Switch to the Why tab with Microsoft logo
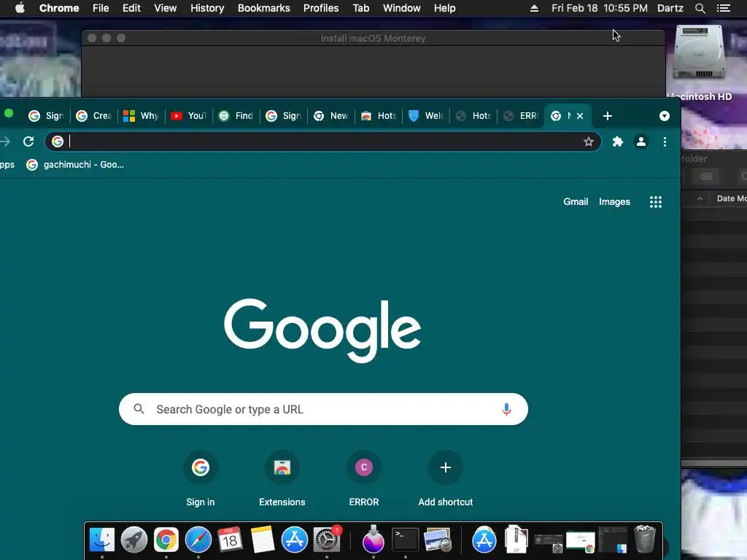 (141, 116)
